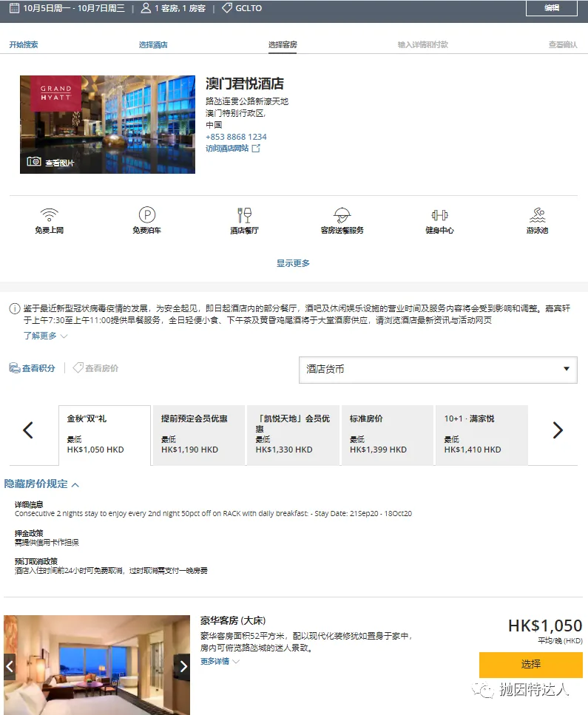Click the 预订取消政策 heading
Screen dimensions: 588x715
point(36,561)
